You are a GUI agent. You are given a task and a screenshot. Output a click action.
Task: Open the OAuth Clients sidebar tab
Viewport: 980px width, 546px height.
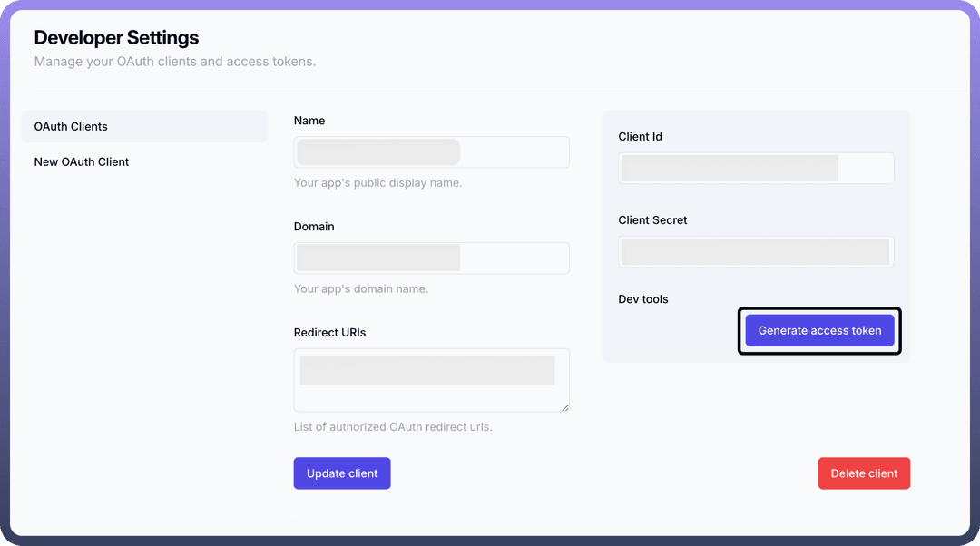click(x=71, y=126)
